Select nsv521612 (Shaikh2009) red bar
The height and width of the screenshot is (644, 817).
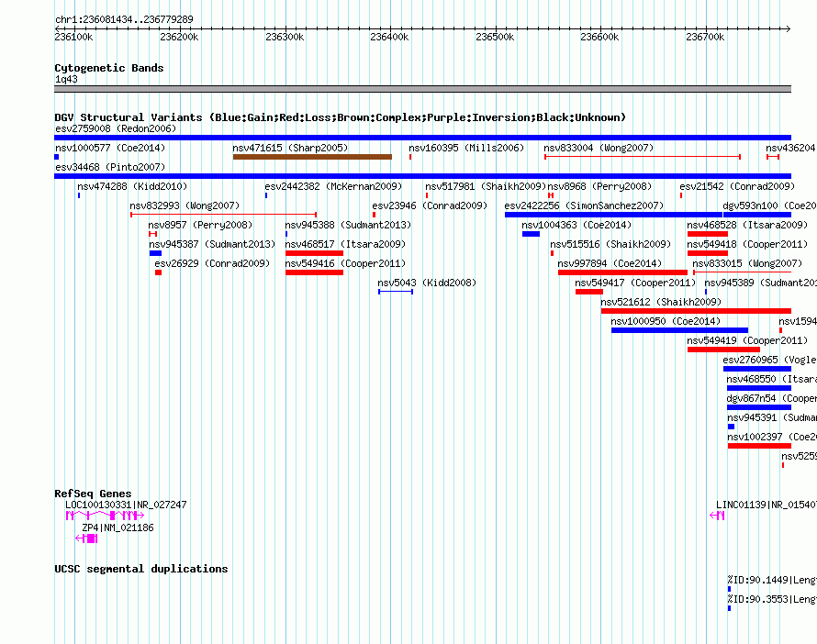click(696, 311)
